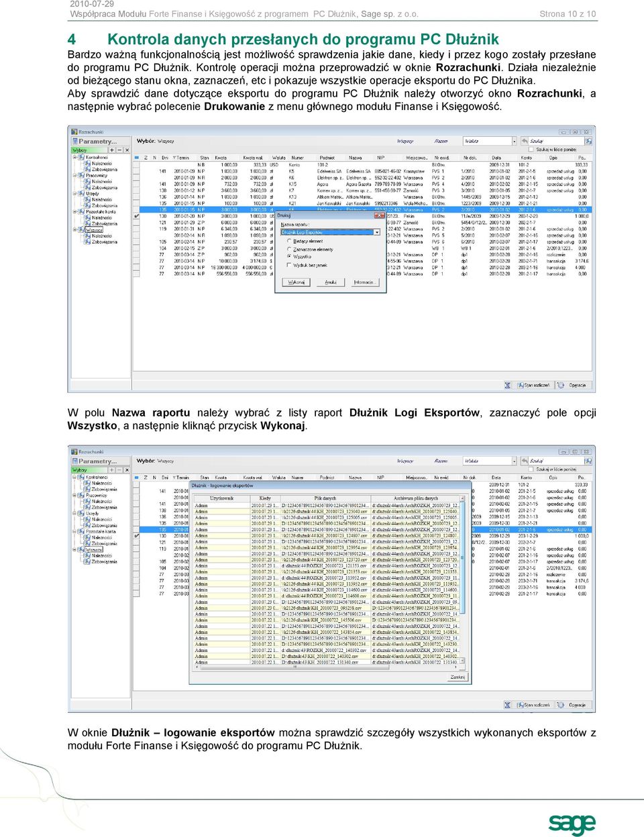Screen dimensions: 644x837
Task: Click the Sage logo in page footer
Action: pyautogui.click(x=572, y=824)
